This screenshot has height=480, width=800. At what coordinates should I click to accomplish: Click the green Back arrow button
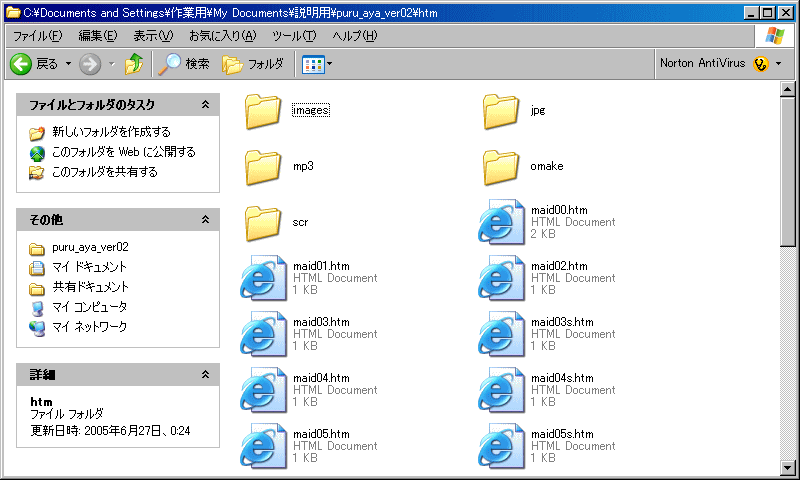point(21,64)
